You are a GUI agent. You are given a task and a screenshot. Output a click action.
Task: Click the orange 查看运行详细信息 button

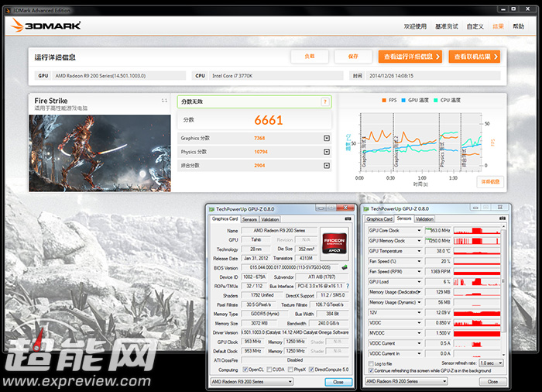pos(410,57)
